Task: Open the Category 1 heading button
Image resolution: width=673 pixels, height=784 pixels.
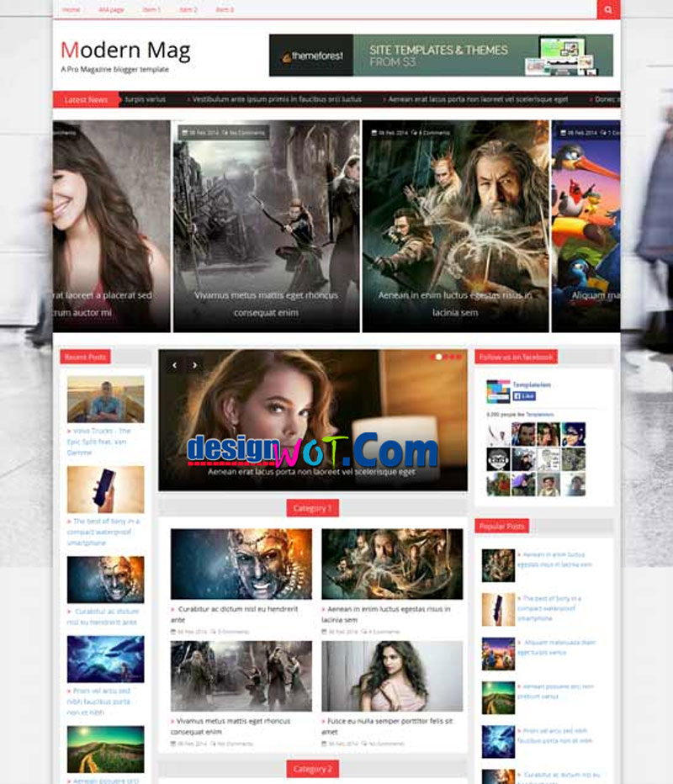Action: [312, 508]
